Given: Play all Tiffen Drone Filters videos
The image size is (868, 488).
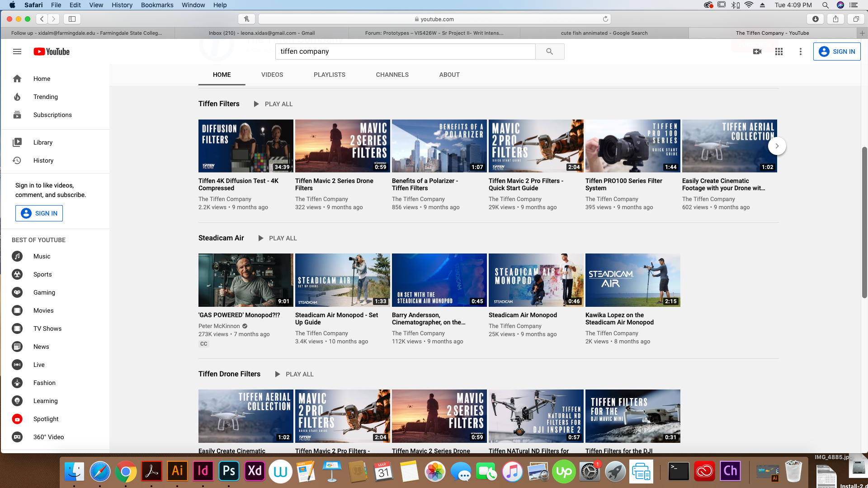Looking at the screenshot, I should pyautogui.click(x=294, y=374).
